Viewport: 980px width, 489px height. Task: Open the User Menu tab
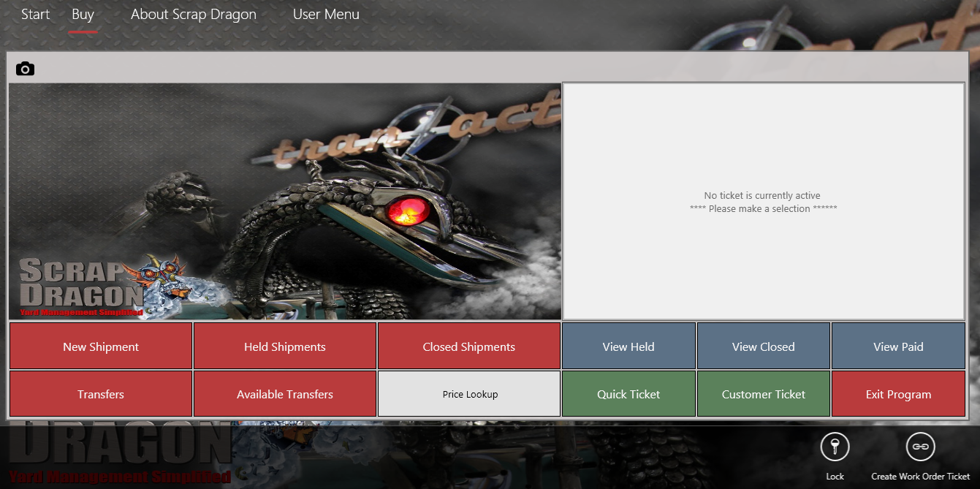tap(326, 14)
